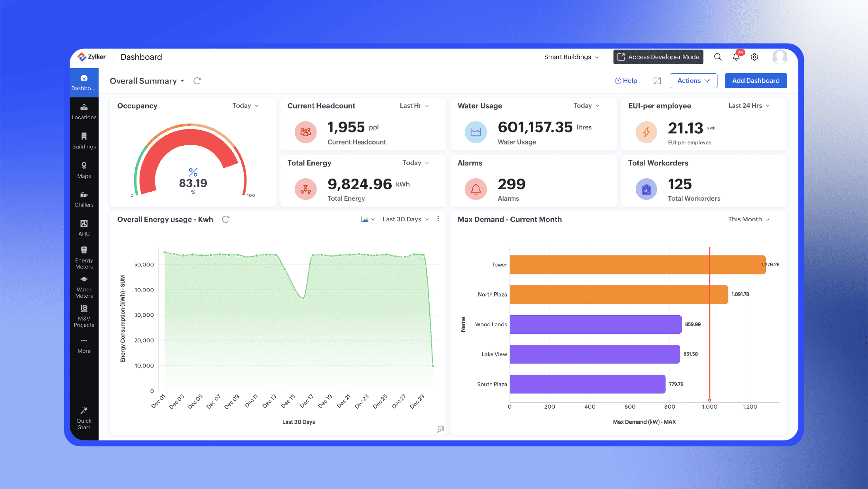Open the Help link
Image resolution: width=868 pixels, height=489 pixels.
626,81
